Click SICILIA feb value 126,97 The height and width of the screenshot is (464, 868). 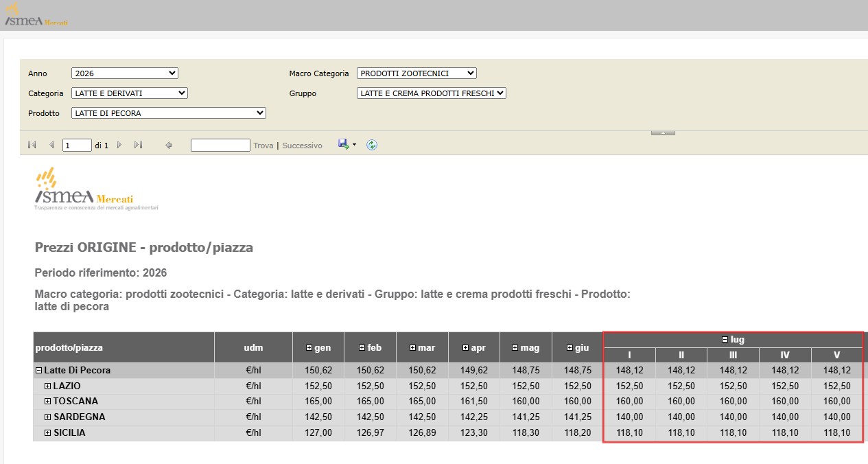click(370, 433)
